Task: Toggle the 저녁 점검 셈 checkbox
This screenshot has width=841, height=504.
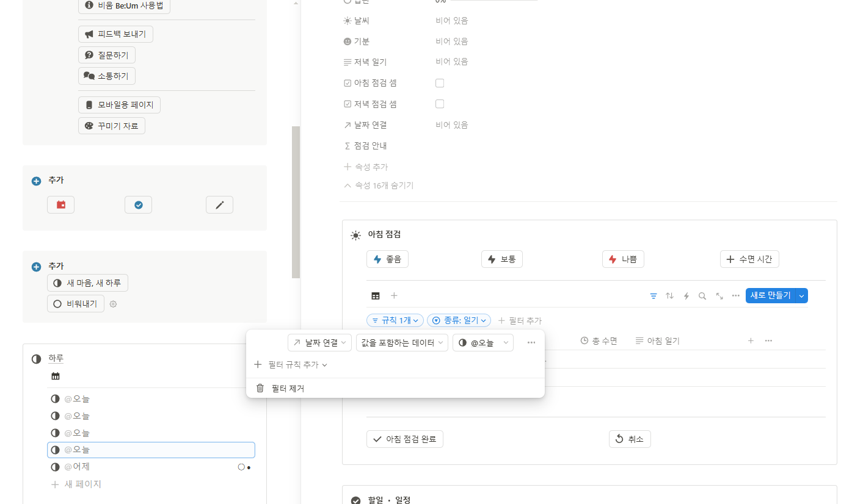Action: 440,104
